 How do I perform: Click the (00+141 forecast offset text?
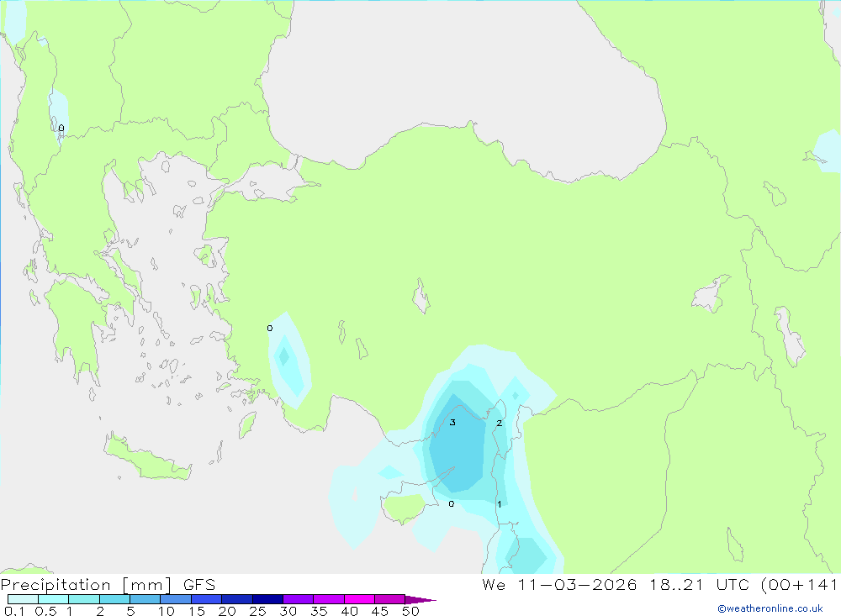799,584
